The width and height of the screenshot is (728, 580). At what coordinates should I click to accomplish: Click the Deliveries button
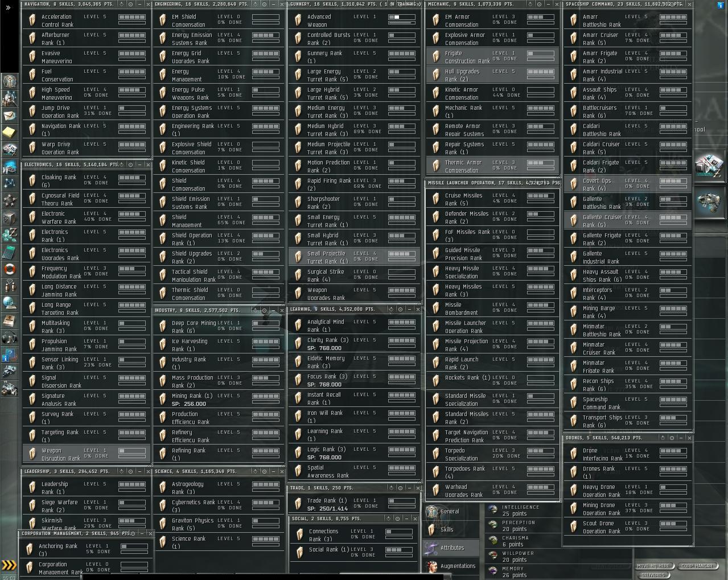pos(653,575)
